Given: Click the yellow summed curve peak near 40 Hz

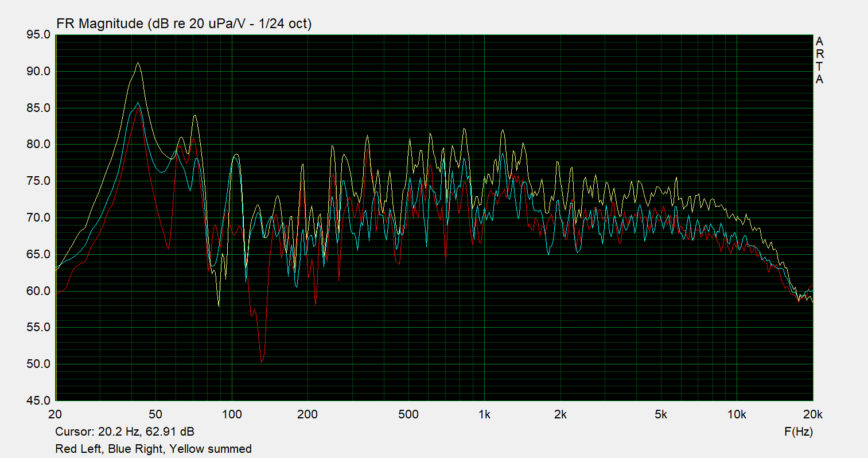Looking at the screenshot, I should 138,63.
